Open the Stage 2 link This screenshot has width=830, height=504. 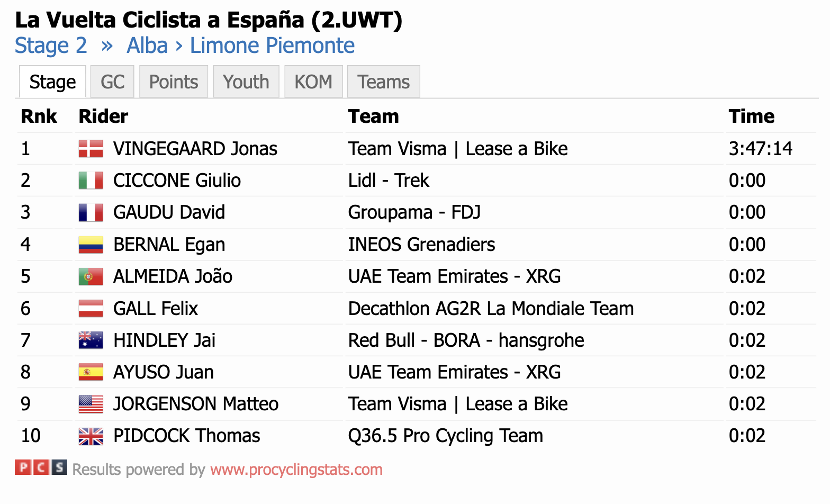(x=51, y=46)
